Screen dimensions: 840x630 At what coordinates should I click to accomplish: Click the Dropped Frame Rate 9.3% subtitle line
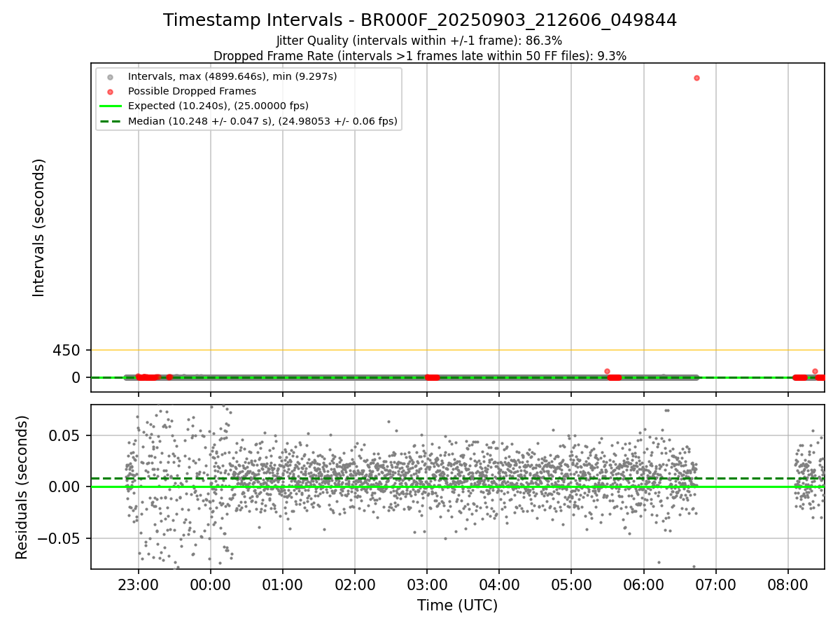420,56
